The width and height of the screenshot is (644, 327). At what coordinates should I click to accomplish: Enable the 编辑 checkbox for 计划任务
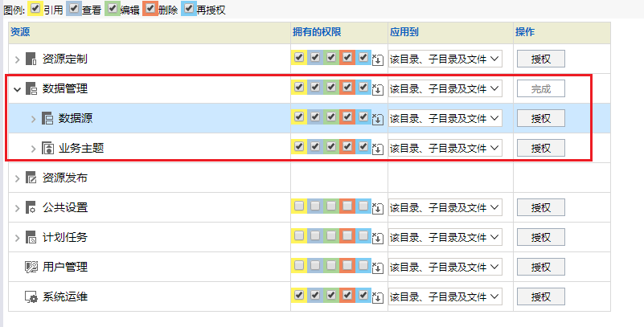click(x=331, y=235)
